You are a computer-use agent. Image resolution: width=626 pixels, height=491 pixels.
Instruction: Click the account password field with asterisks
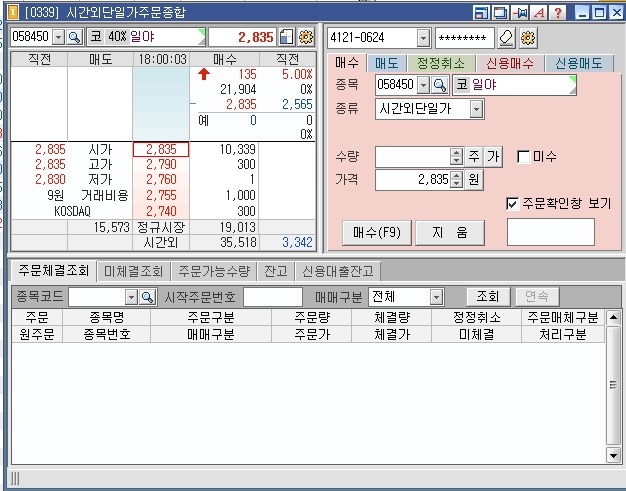(465, 38)
